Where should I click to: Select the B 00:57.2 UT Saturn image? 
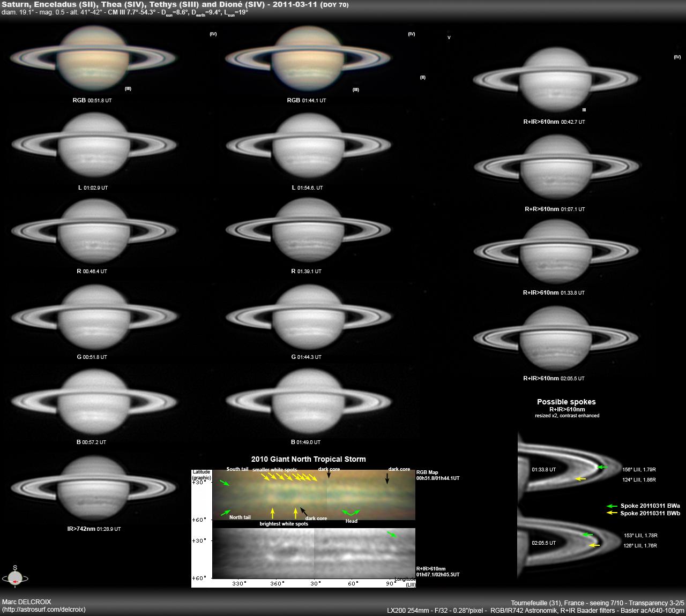pos(94,402)
